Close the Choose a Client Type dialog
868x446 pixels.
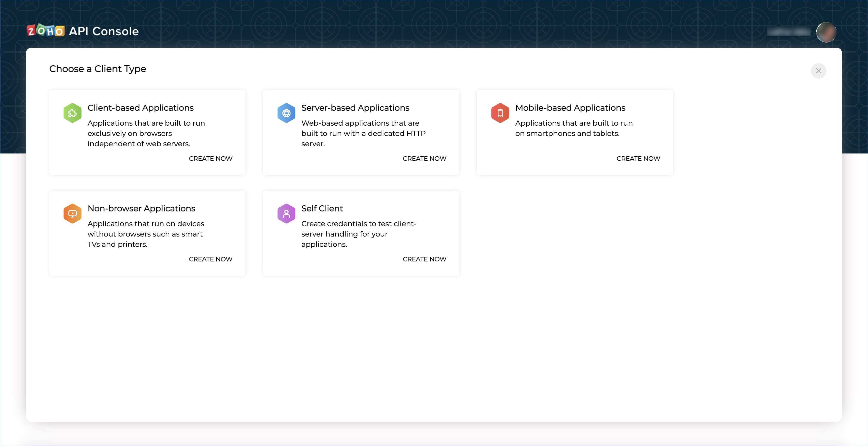click(818, 71)
